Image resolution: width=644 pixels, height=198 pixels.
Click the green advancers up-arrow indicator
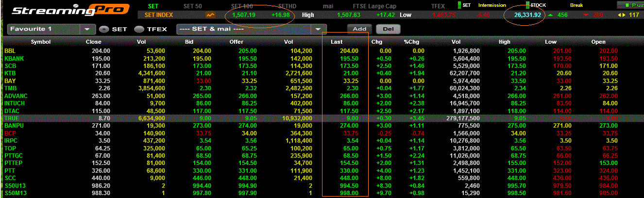pyautogui.click(x=550, y=15)
